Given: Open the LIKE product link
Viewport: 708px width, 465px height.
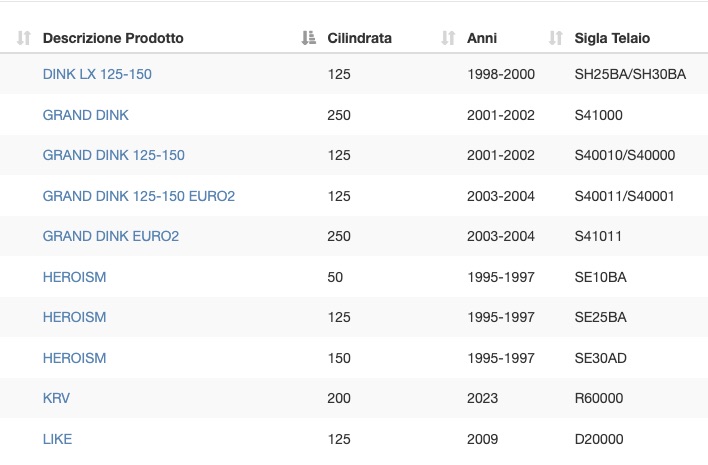Looking at the screenshot, I should coord(57,439).
